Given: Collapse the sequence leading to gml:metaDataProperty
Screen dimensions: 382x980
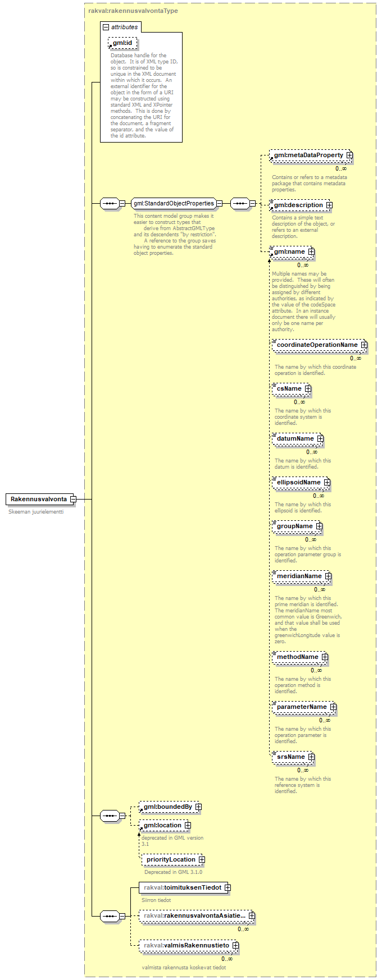Looking at the screenshot, I should coord(252,203).
